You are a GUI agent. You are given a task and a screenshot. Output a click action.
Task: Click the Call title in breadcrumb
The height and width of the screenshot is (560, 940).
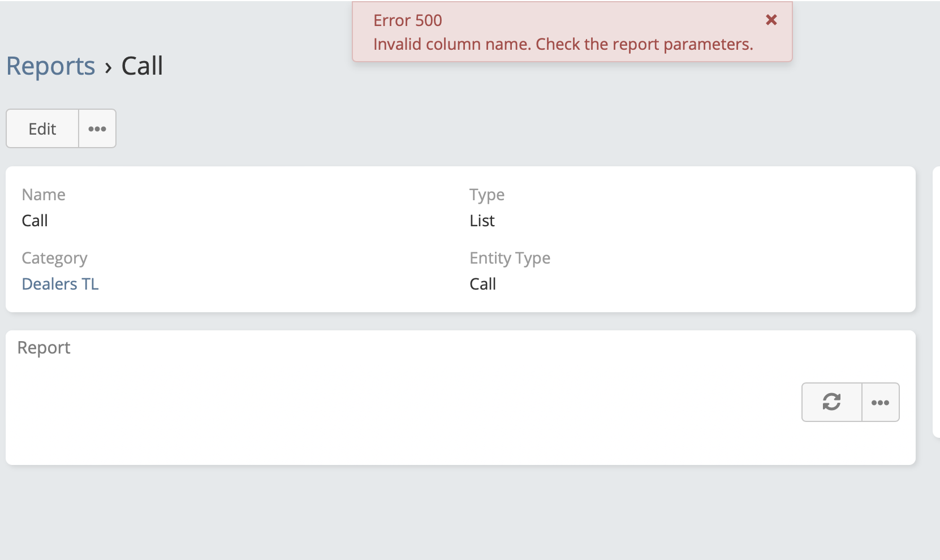point(142,66)
